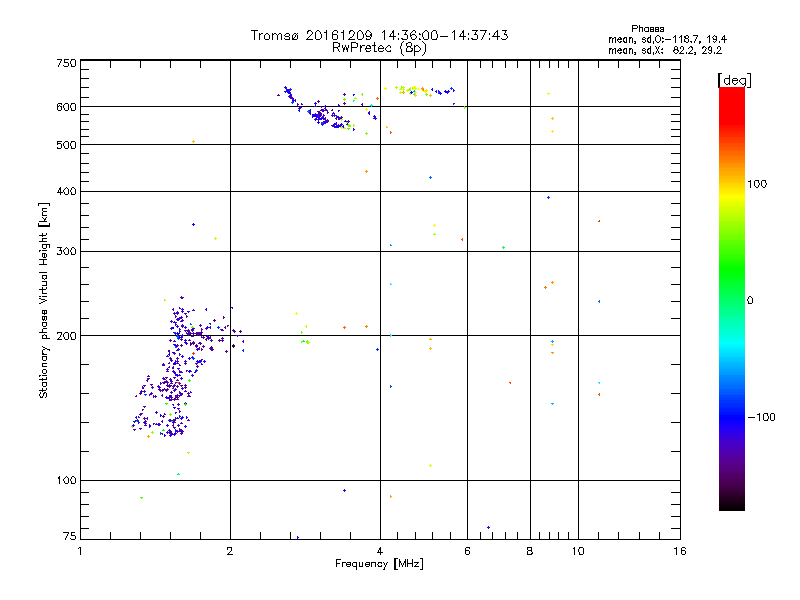Click the colorbar tick label '0'
Image resolution: width=800 pixels, height=600 pixels.
click(750, 300)
